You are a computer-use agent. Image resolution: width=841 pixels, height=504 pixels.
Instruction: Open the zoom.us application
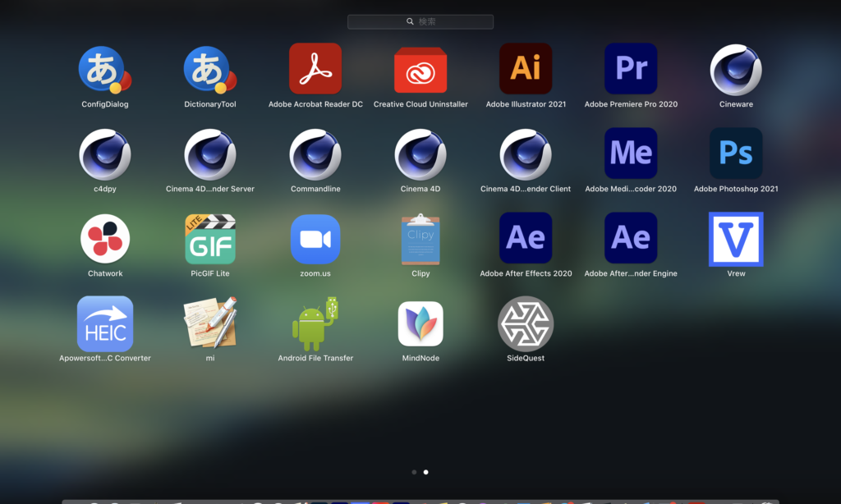(315, 239)
